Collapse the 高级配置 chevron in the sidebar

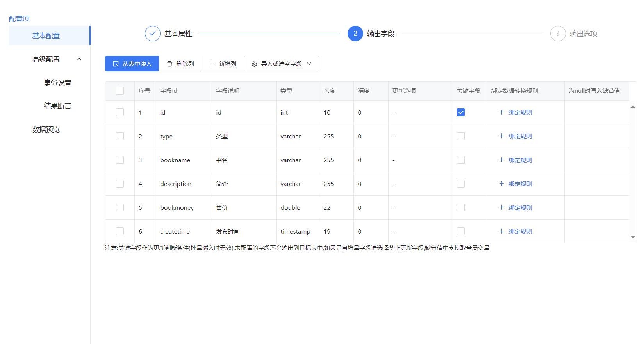point(79,59)
